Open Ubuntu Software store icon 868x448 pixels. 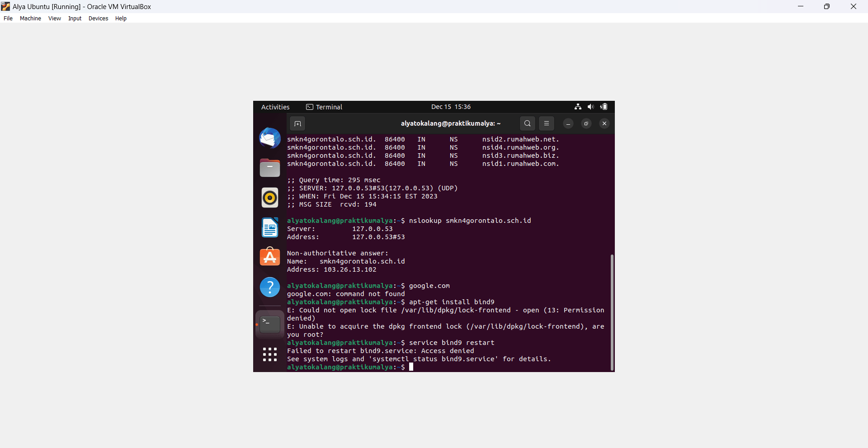(270, 257)
